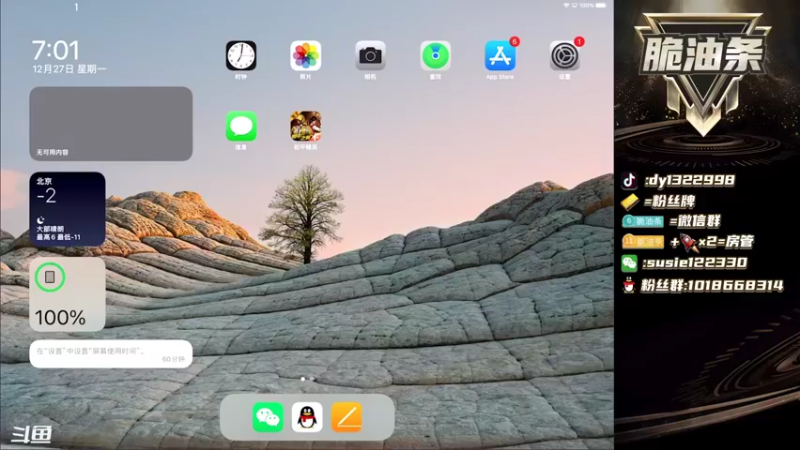This screenshot has width=800, height=450.
Task: Click the 粉丝牌 overlay text
Action: (x=674, y=201)
